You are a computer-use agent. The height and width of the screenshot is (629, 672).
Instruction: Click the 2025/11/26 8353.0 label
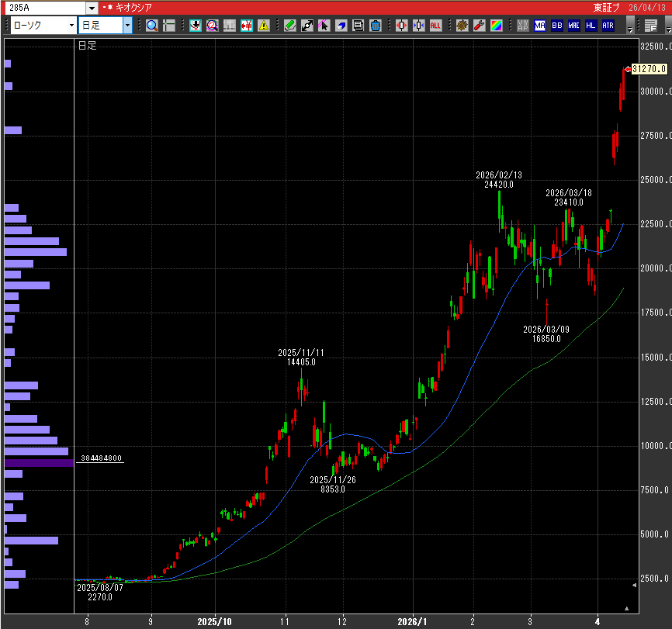pos(333,485)
